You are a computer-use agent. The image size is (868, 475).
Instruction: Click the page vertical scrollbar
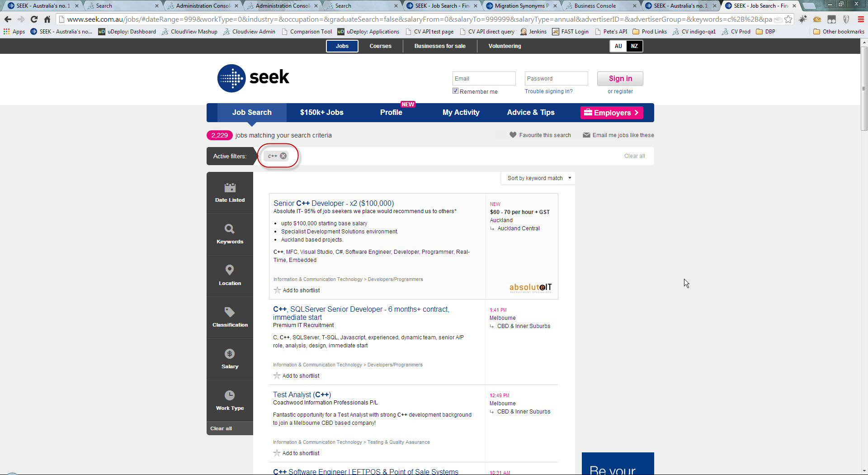coord(864,88)
